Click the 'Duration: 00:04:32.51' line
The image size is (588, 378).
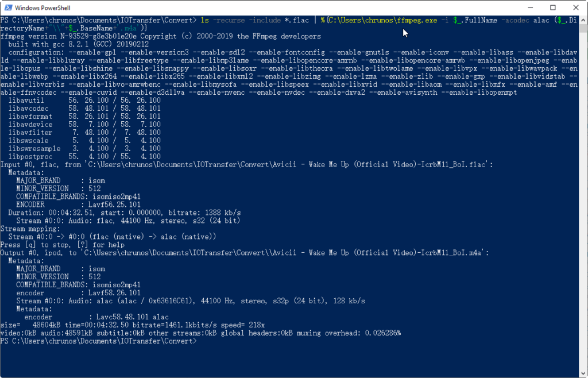pos(125,213)
